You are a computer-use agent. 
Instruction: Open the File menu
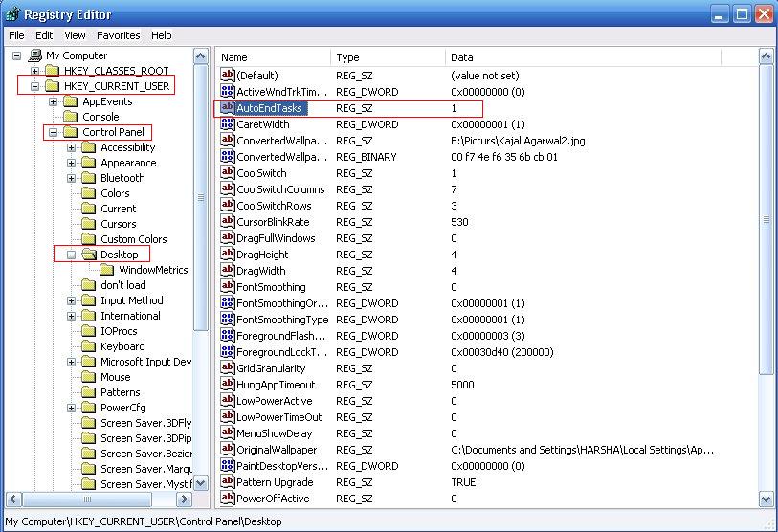point(16,35)
